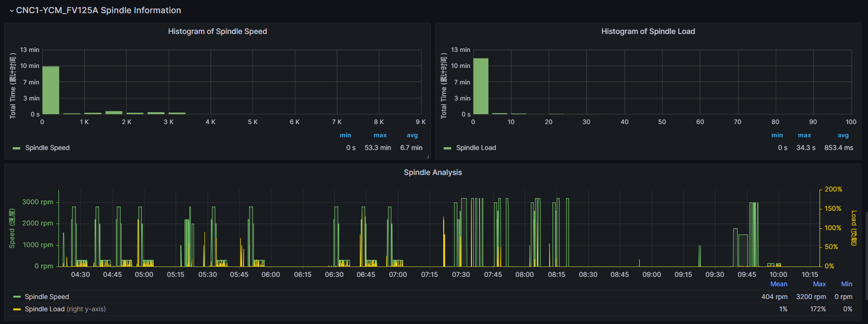Toggle Spindle Speed series in Spindle Analysis legend
868x324 pixels.
47,297
